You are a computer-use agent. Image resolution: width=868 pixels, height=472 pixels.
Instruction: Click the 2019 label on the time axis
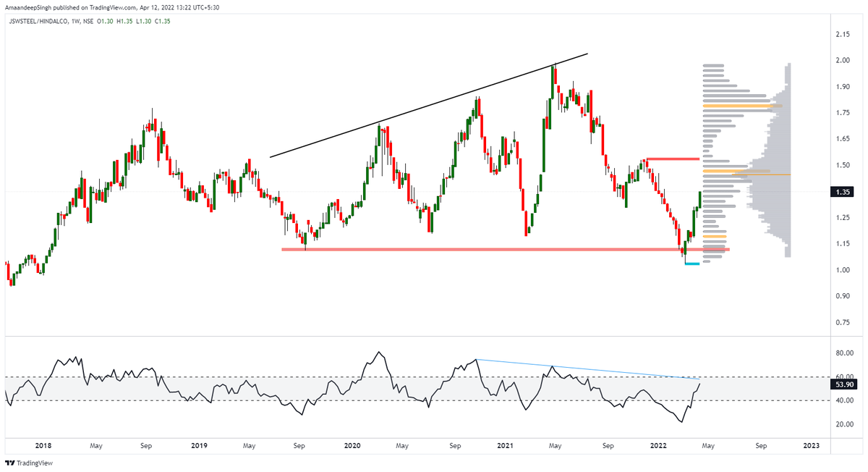point(197,446)
